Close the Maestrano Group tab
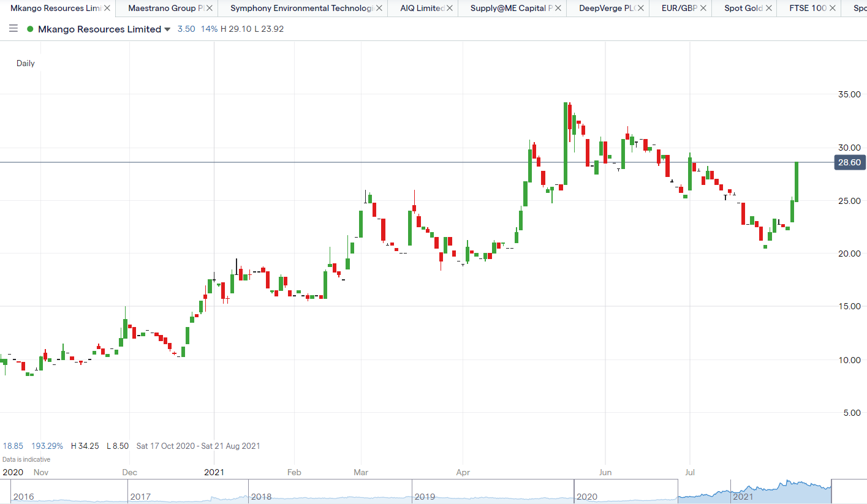 tap(210, 9)
